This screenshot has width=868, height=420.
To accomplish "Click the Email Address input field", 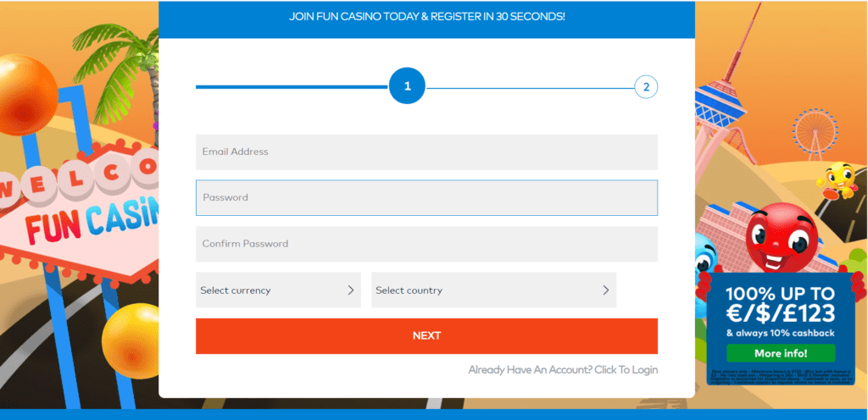I will (426, 152).
